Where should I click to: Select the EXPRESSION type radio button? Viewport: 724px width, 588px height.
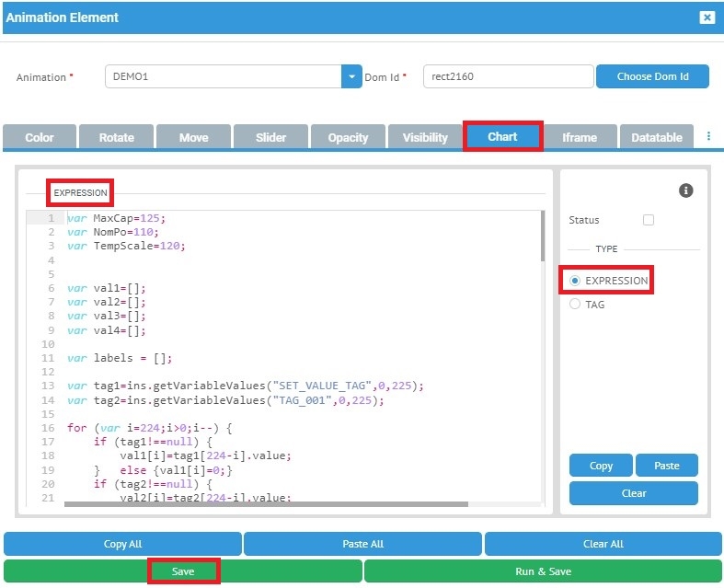576,281
